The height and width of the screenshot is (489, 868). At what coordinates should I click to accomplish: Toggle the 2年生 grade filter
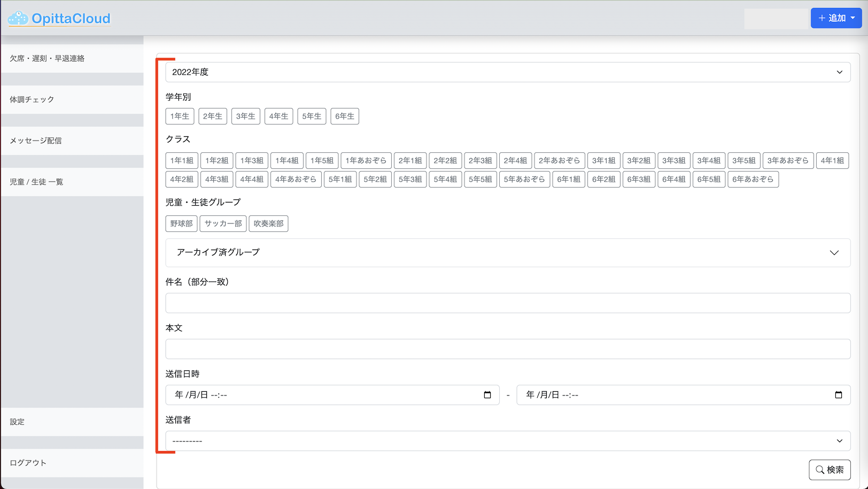pos(213,116)
